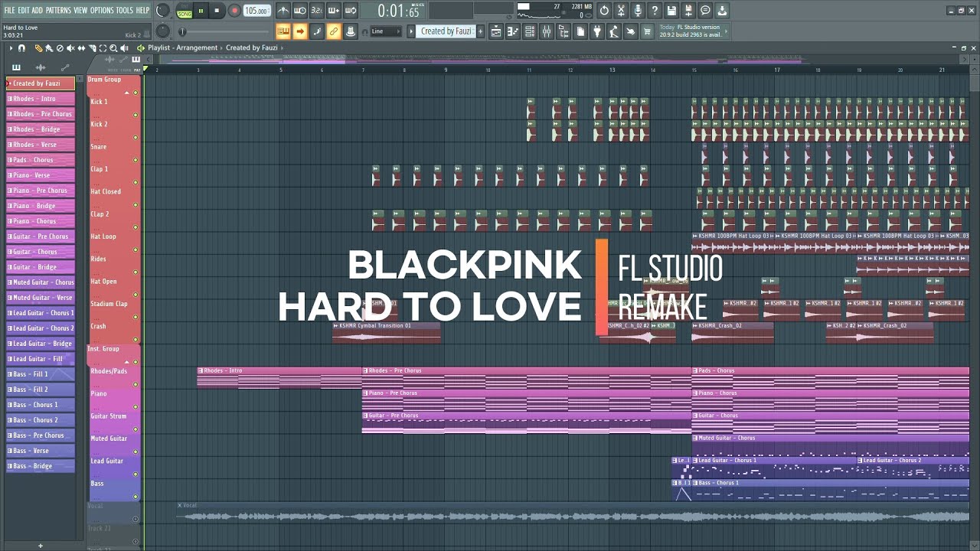Expand the Created by Fauzi breadcrumb arrow
Image resolution: width=980 pixels, height=551 pixels.
pos(283,48)
